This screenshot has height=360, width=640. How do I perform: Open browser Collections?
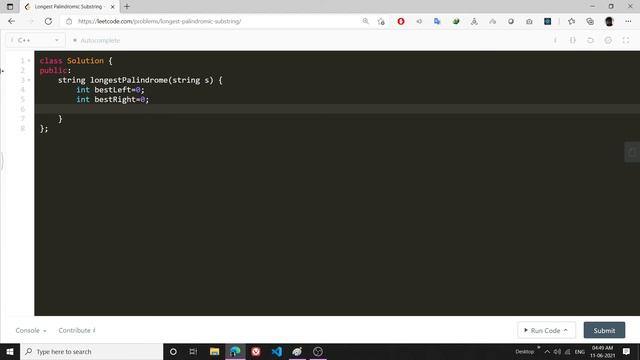[x=590, y=21]
